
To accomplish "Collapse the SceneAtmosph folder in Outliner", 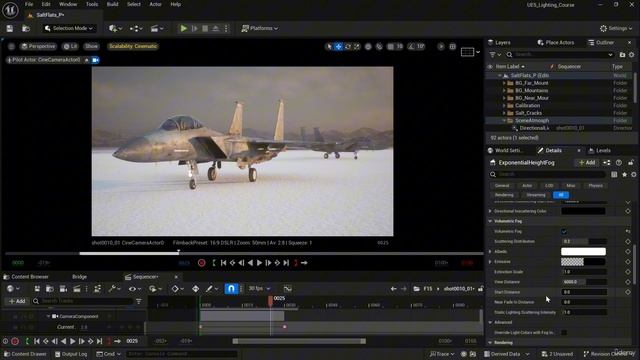I will (504, 121).
